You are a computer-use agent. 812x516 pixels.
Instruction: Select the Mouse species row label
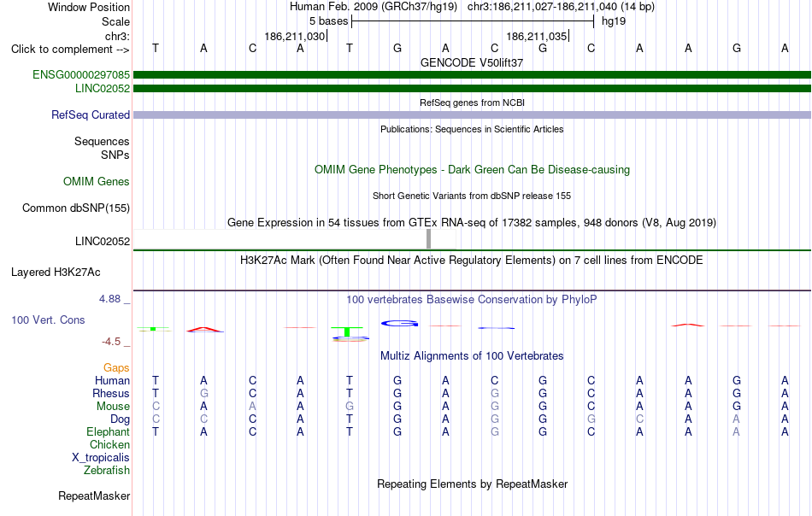tap(113, 407)
